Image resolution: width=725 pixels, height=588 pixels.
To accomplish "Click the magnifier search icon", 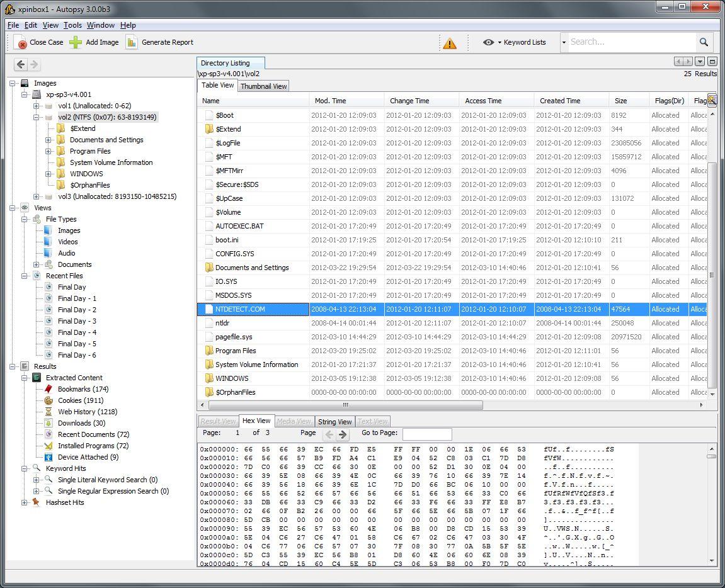I will [x=704, y=42].
